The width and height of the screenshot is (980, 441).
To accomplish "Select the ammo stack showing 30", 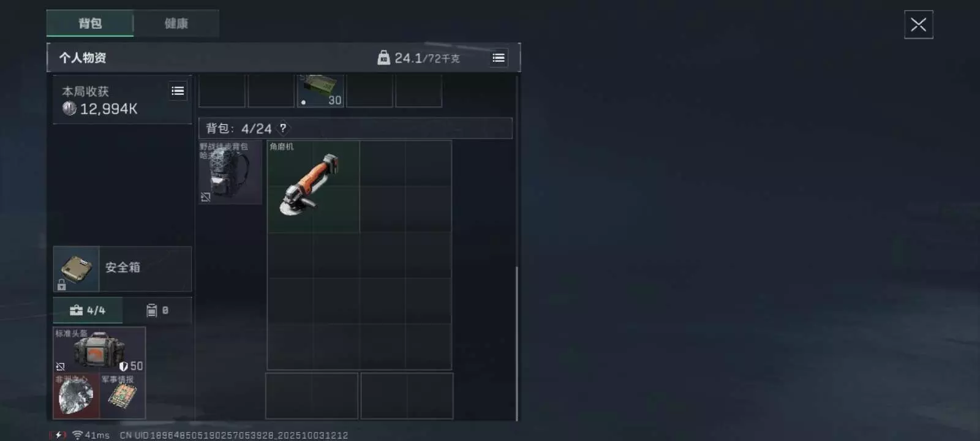I will [320, 91].
